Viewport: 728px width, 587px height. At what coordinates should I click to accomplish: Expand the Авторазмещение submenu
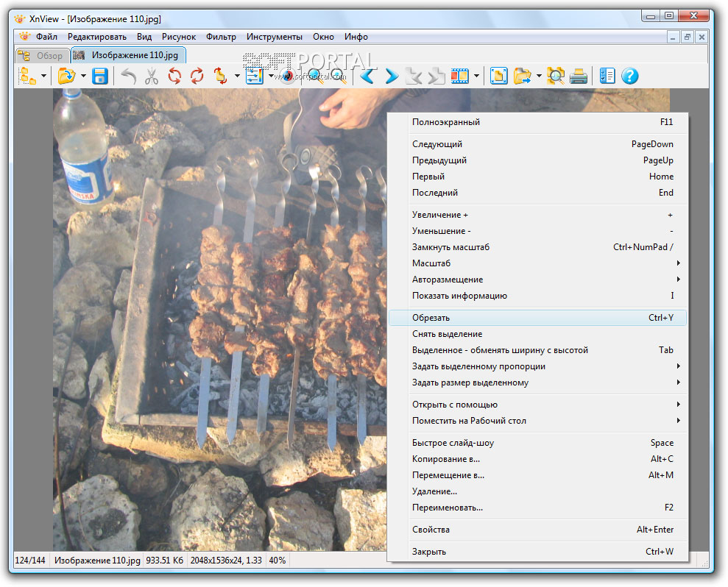click(x=537, y=280)
